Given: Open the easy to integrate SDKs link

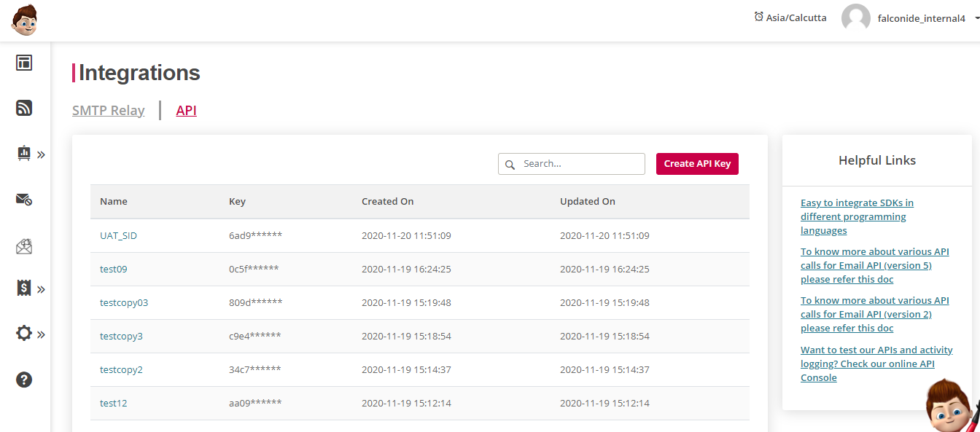Looking at the screenshot, I should click(857, 216).
